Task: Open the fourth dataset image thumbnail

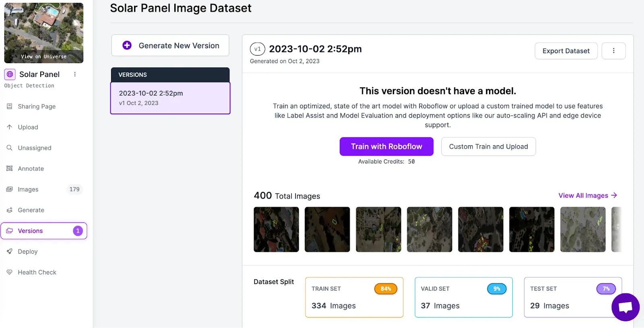Action: tap(429, 229)
